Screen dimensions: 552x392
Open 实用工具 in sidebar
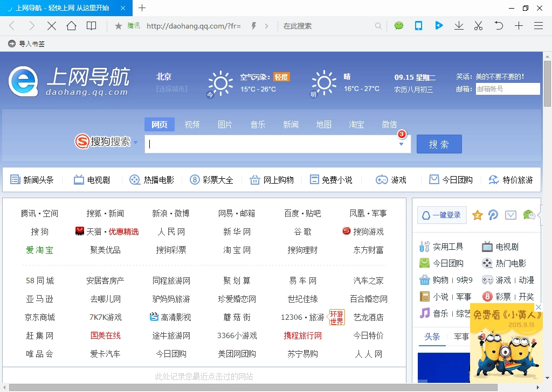pos(441,247)
